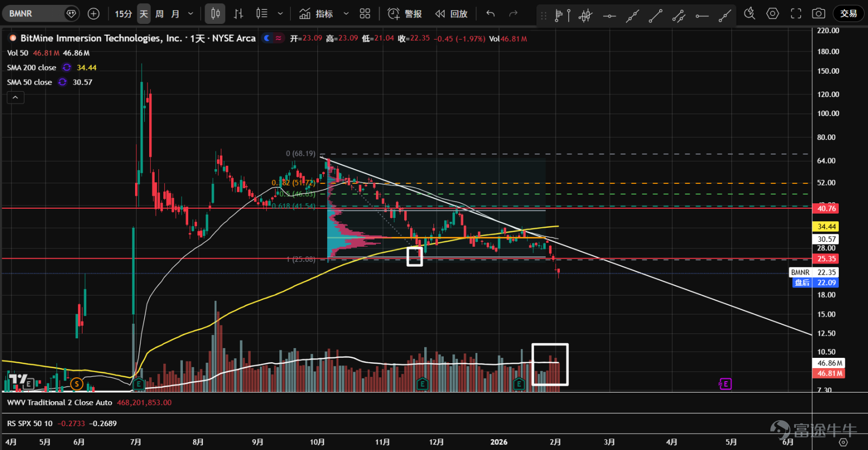Open the timeframe dropdown chevron after 月
The width and height of the screenshot is (868, 450).
[190, 14]
